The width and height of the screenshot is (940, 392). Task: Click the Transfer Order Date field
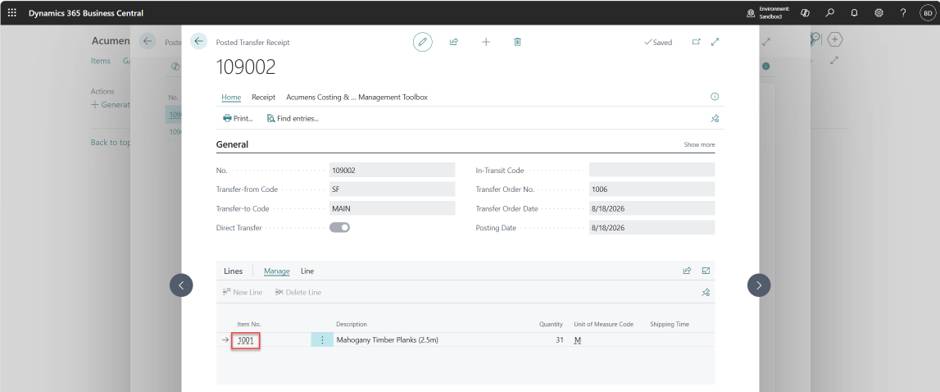coord(652,209)
